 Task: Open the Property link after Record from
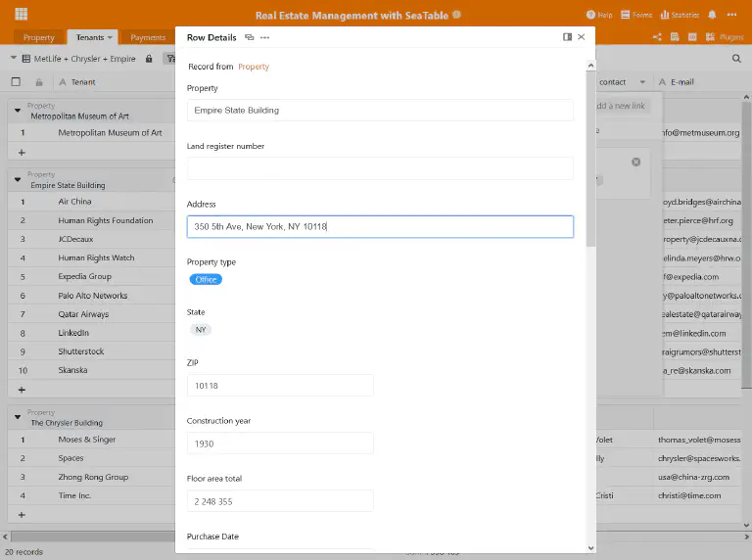(254, 67)
